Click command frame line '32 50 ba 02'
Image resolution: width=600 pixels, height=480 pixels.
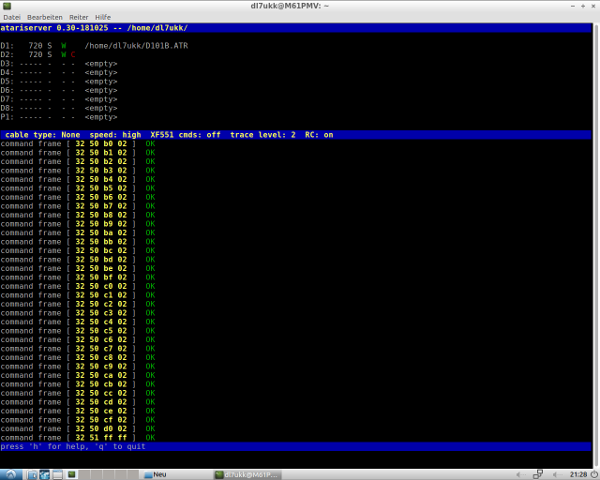78,233
